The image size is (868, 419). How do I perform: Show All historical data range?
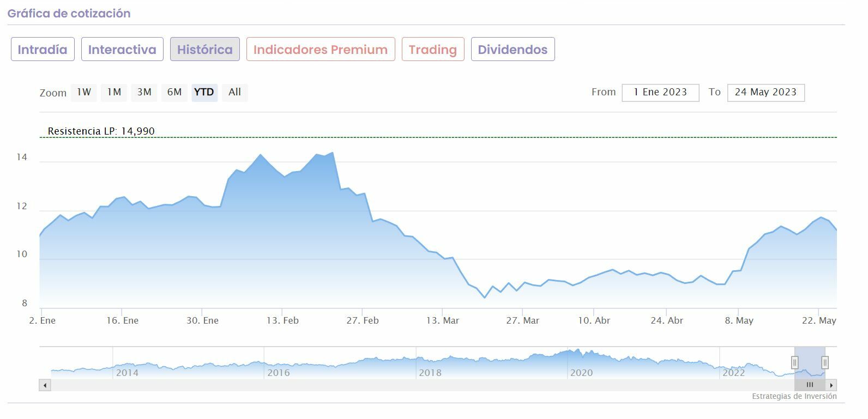234,92
